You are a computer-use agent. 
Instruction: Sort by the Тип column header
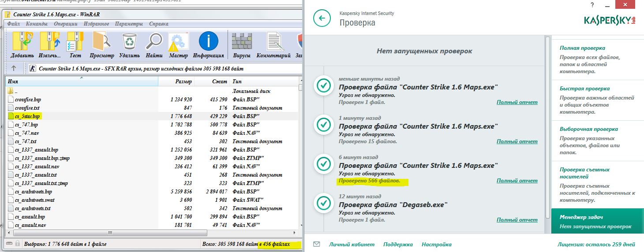[x=264, y=82]
